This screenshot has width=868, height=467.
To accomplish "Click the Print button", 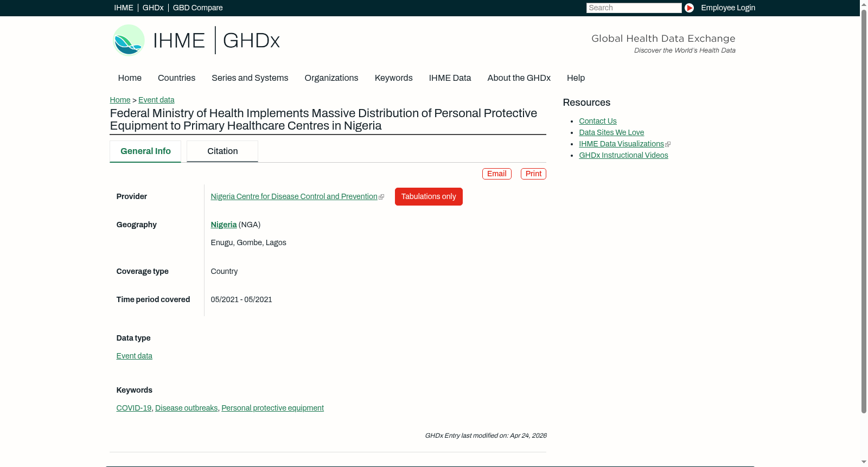I will 533,174.
